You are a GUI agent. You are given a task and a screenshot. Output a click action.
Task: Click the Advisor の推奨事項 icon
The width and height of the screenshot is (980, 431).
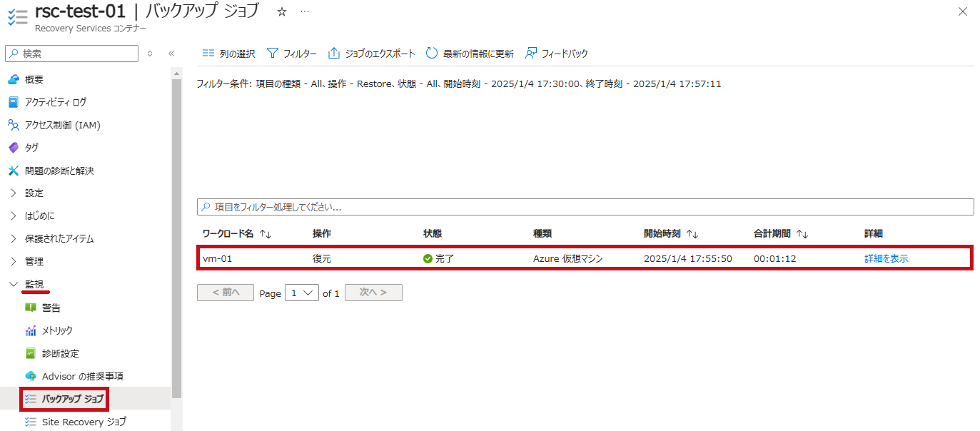pos(30,376)
